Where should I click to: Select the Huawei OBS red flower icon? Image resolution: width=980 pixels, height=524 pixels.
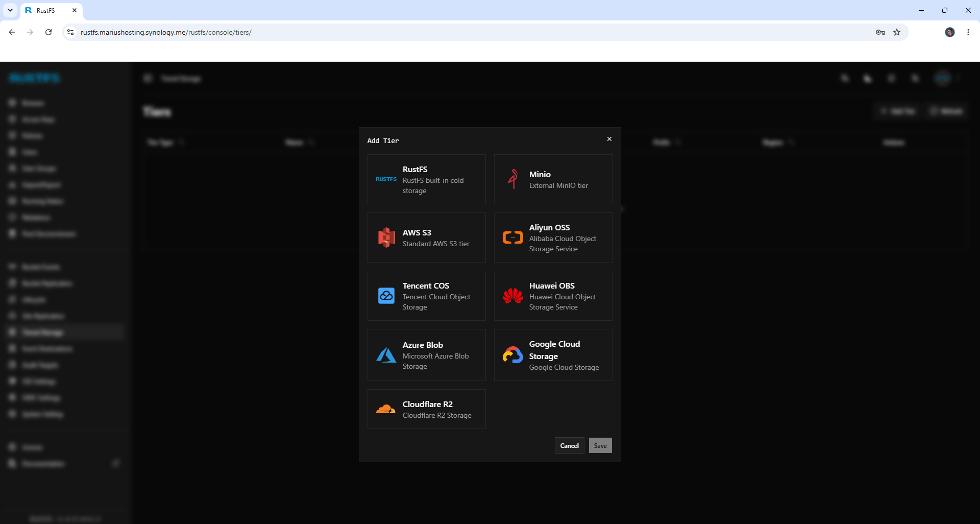click(x=513, y=296)
